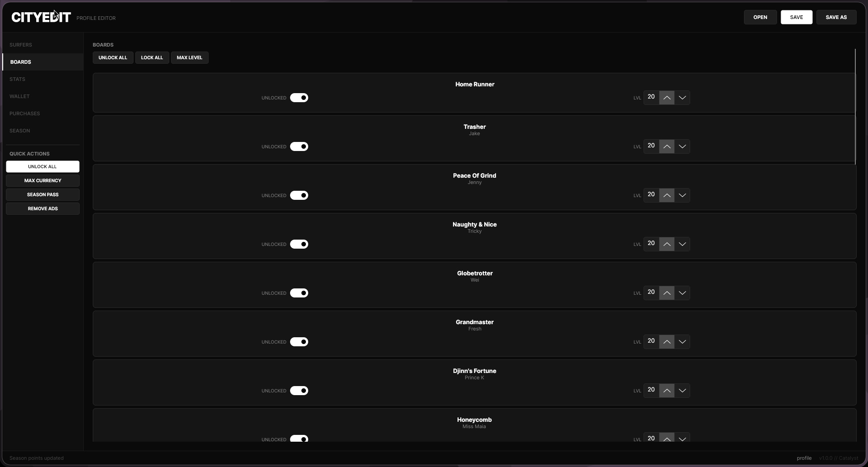Click the Max Level boards button
This screenshot has height=467, width=868.
[190, 58]
